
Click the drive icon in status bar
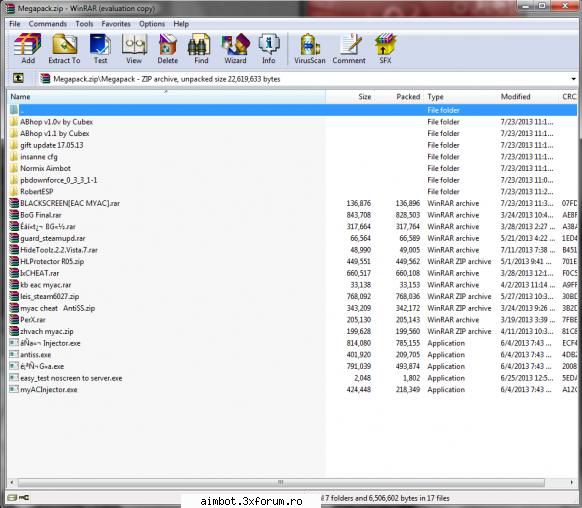(13, 498)
